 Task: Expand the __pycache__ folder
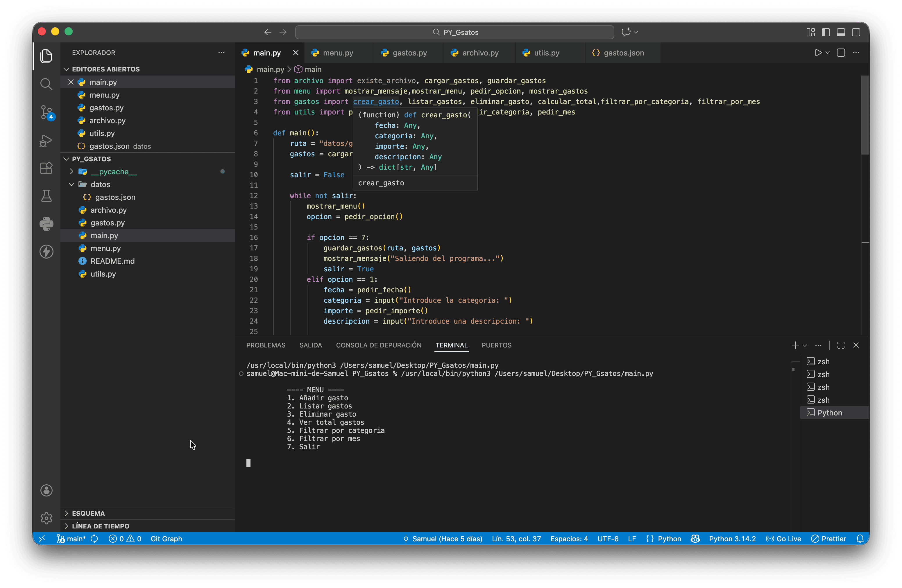(x=71, y=172)
